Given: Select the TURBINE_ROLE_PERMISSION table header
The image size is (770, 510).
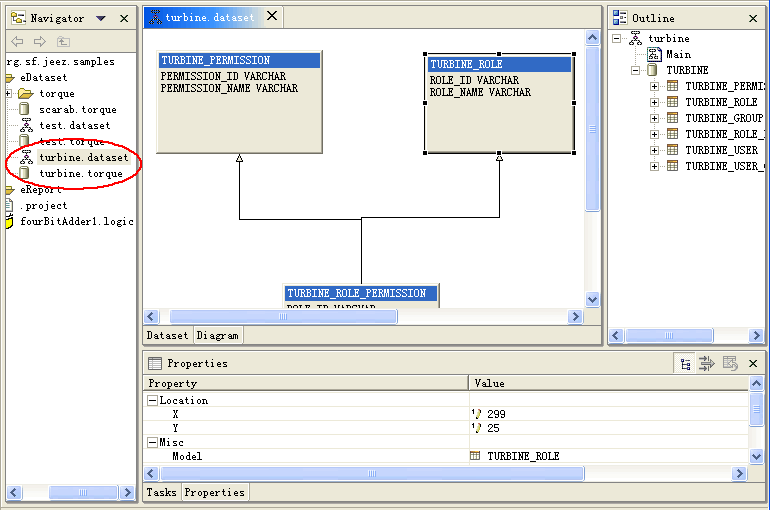Looking at the screenshot, I should (361, 293).
